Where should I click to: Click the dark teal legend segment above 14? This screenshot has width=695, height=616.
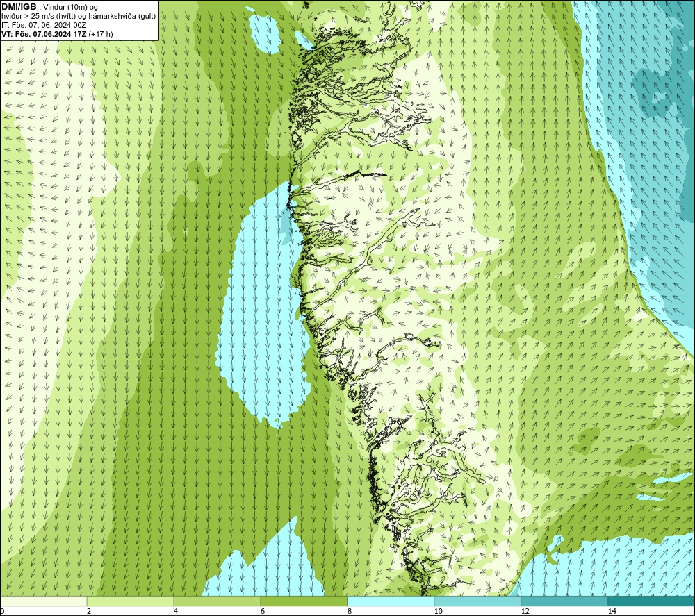(652, 601)
